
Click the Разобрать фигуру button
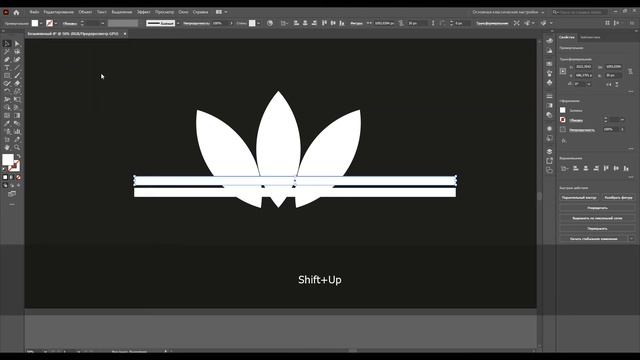click(618, 198)
